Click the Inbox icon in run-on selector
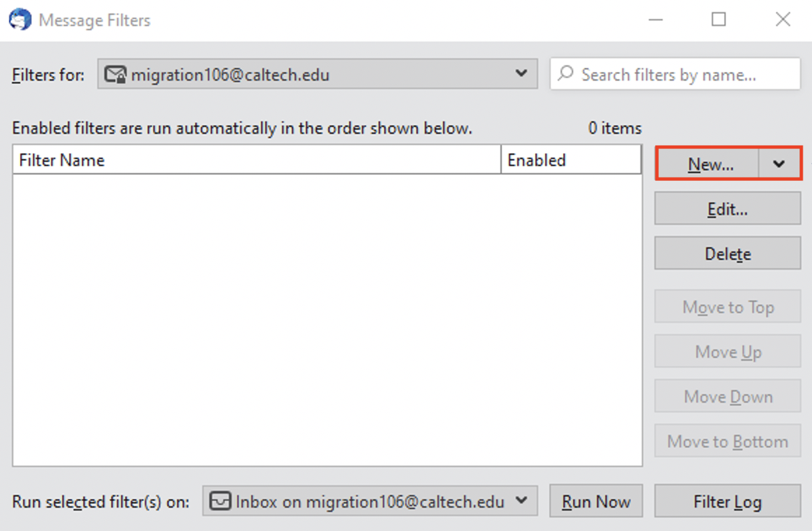Viewport: 812px width, 531px height. (x=220, y=501)
